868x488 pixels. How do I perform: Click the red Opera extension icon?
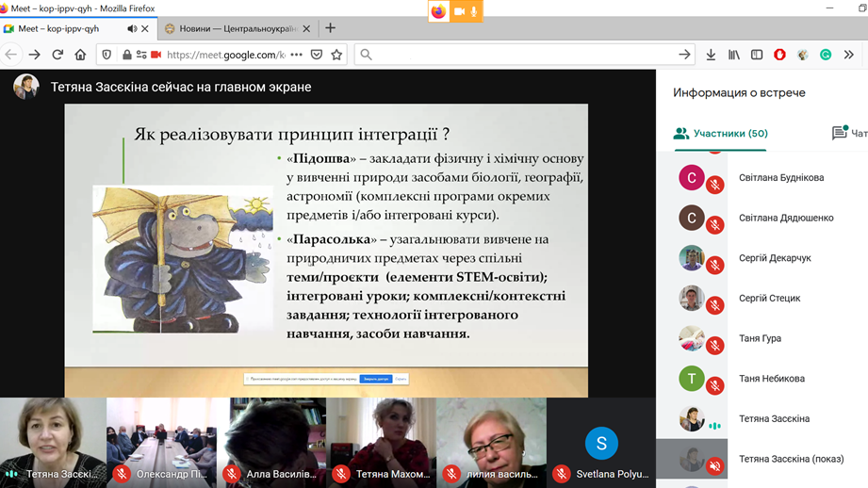pyautogui.click(x=779, y=55)
